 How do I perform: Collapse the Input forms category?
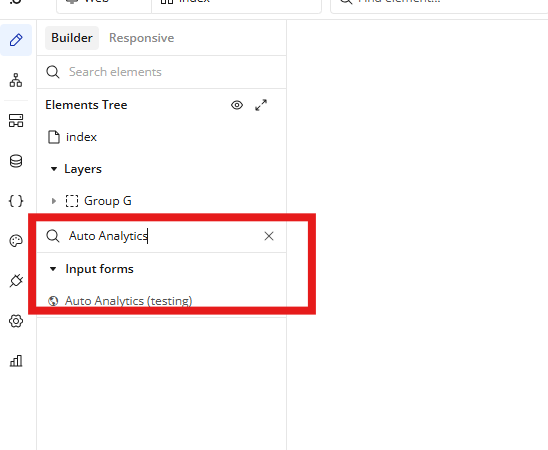(x=53, y=269)
